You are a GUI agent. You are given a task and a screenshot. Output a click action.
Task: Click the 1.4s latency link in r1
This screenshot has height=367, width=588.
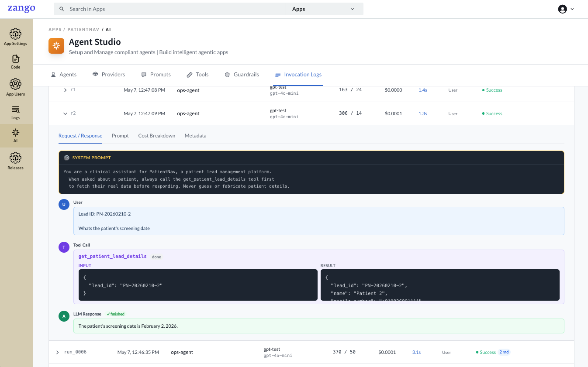coord(423,90)
